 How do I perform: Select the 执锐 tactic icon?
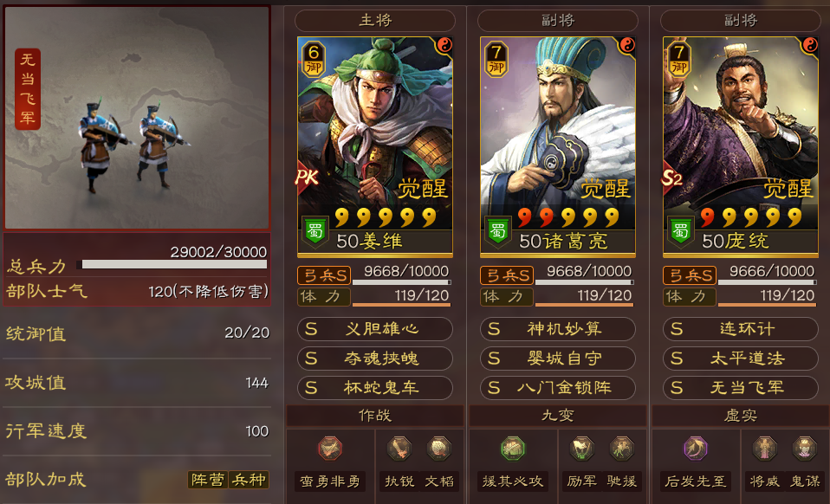click(399, 449)
